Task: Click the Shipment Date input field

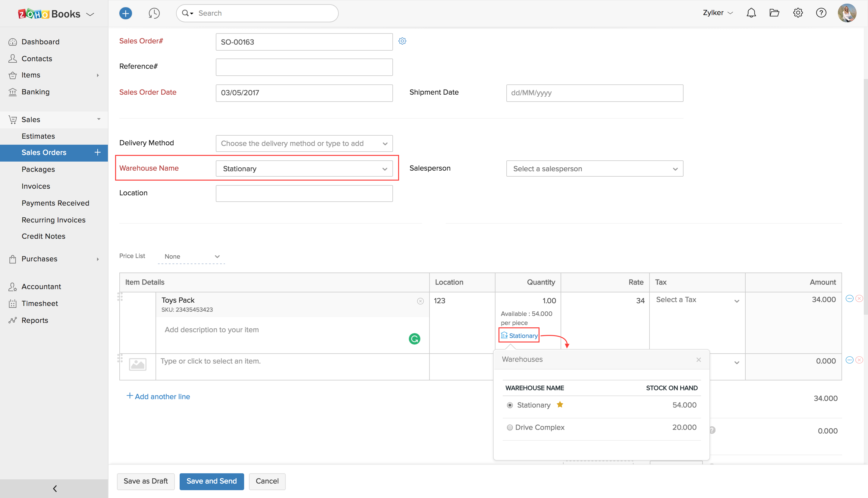Action: click(x=594, y=93)
